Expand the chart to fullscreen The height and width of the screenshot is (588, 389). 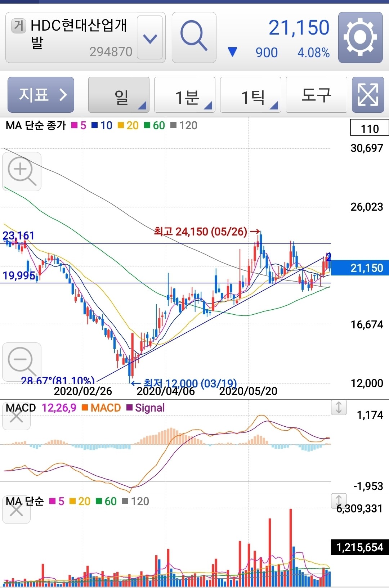[x=368, y=95]
